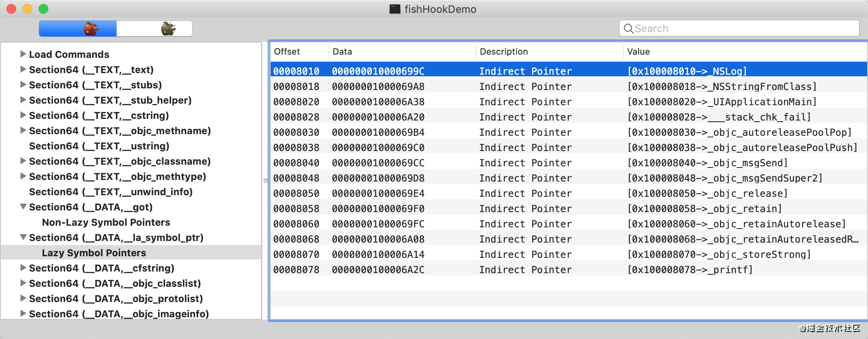The image size is (868, 339).
Task: Select Lazy Symbol Pointers item
Action: [94, 253]
